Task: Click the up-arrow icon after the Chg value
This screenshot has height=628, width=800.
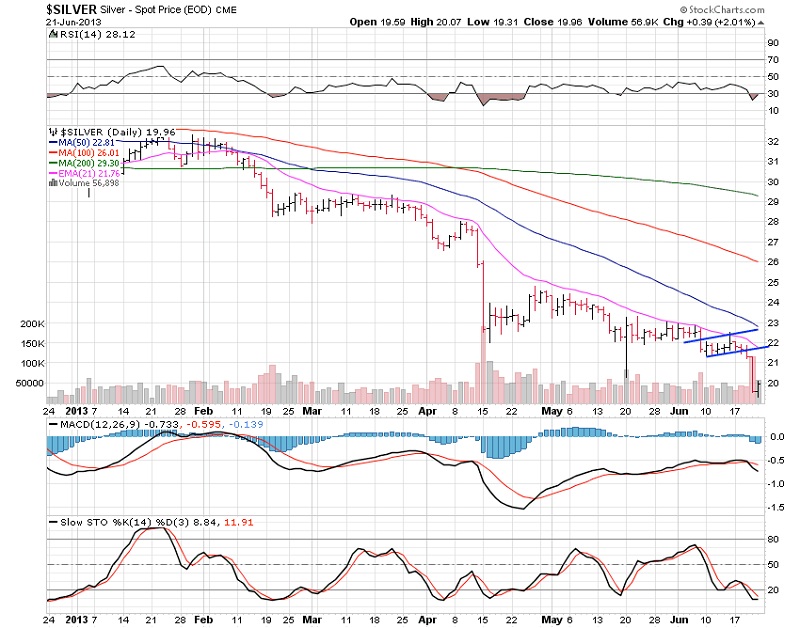Action: tap(761, 23)
